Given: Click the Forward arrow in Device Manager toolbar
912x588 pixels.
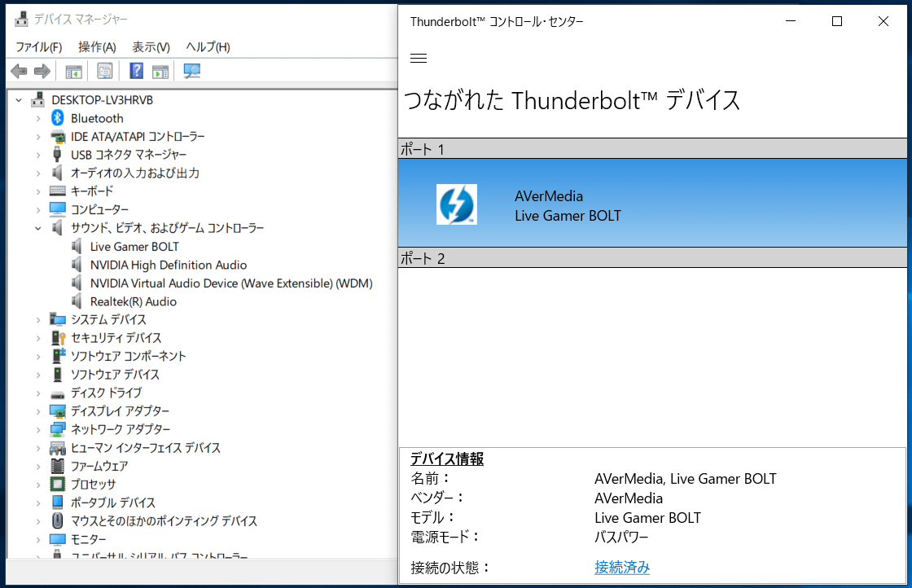Looking at the screenshot, I should [42, 72].
